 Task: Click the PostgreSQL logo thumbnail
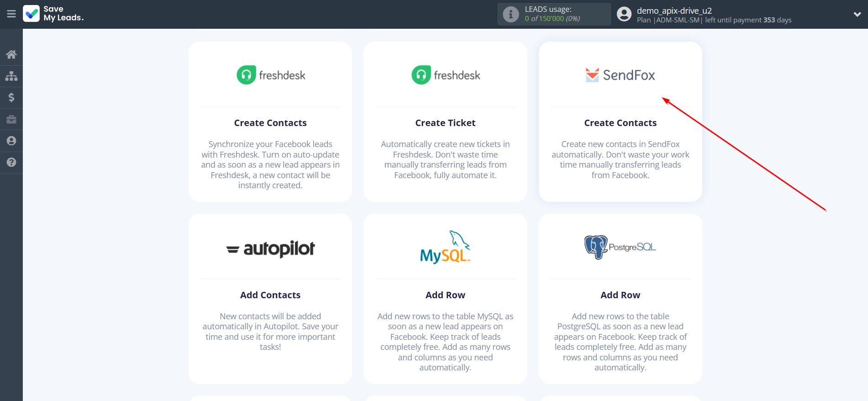coord(620,247)
